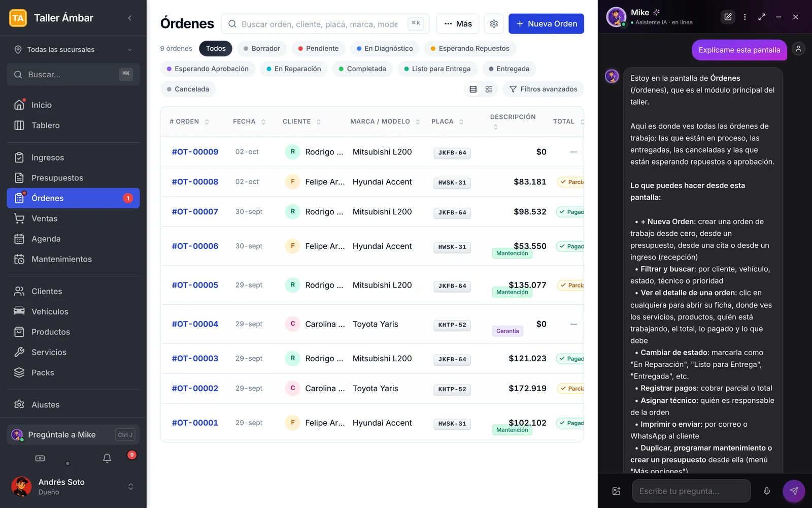This screenshot has height=508, width=812.
Task: Filter orders by Esperando Repuestos
Action: (x=470, y=49)
